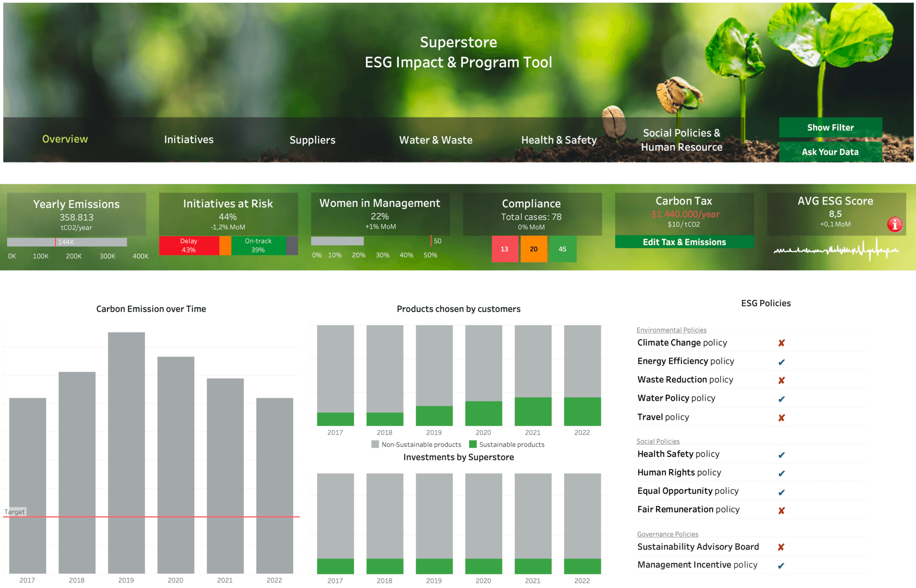Image resolution: width=916 pixels, height=588 pixels.
Task: Click the red X beside Climate Change policy
Action: [782, 343]
